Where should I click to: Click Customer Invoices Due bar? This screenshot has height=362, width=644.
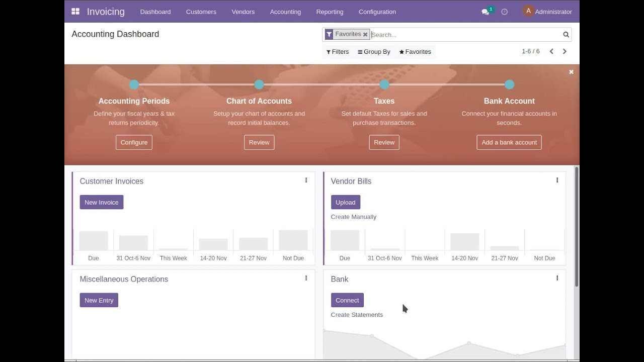pos(94,240)
